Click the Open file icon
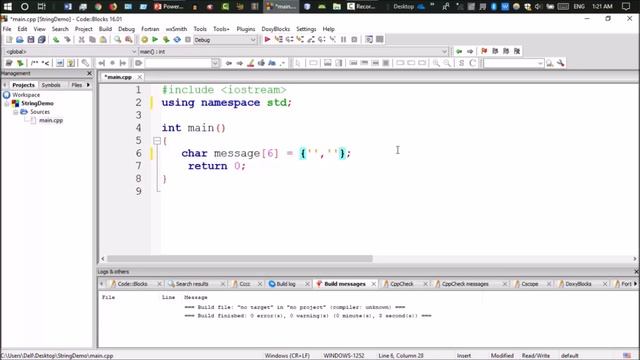Image resolution: width=640 pixels, height=360 pixels. (20, 40)
